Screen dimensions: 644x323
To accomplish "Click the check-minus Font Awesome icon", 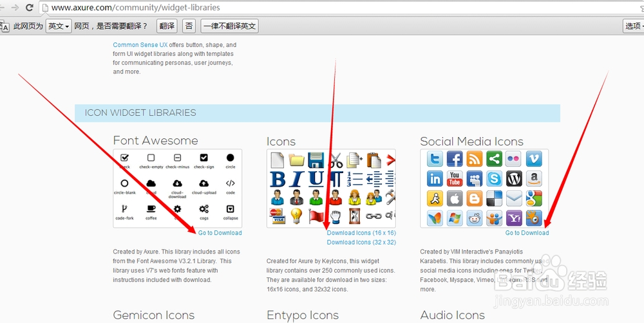I will [x=178, y=158].
